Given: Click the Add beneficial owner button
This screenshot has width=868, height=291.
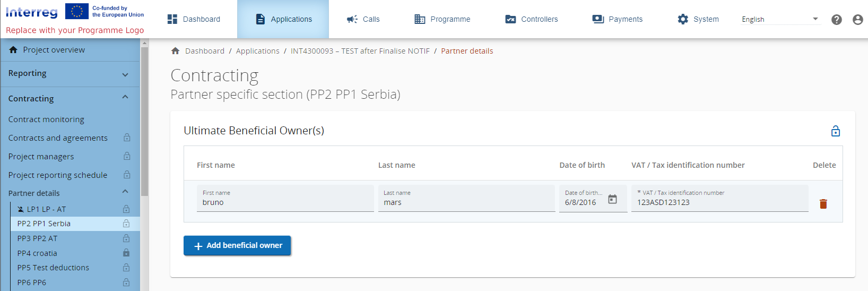Looking at the screenshot, I should tap(237, 245).
